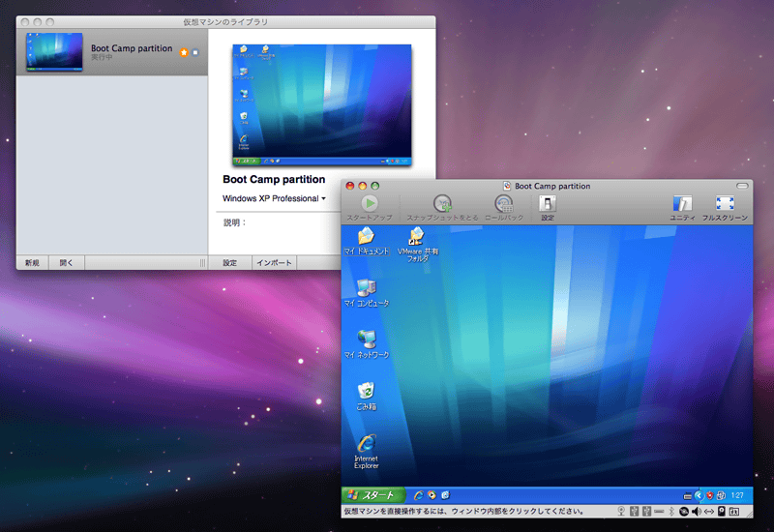Screen dimensions: 774x532
Task: Select マイ コンピュータ desktop icon
Action: tap(367, 293)
